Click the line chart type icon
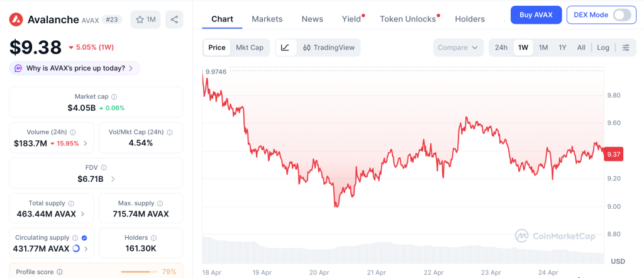 coord(285,47)
